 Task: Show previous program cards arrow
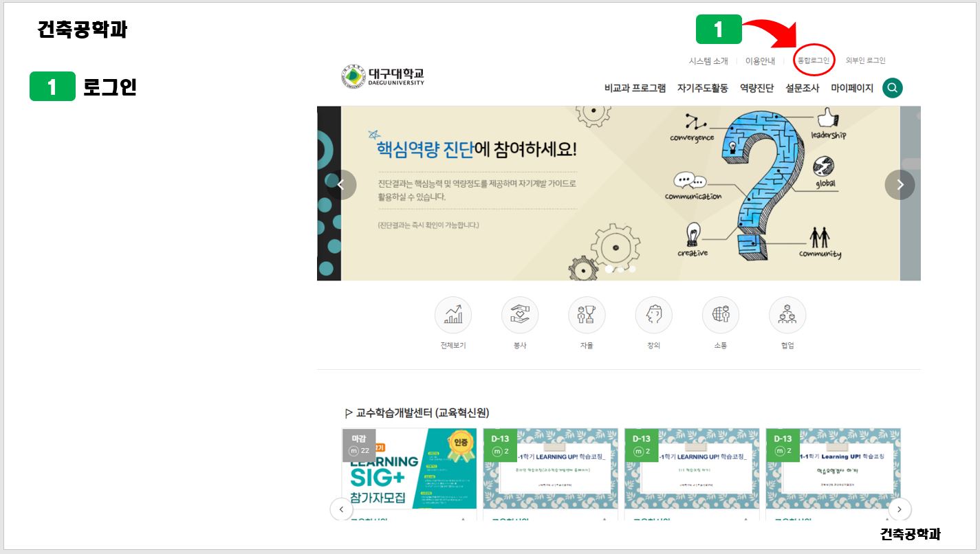(341, 509)
